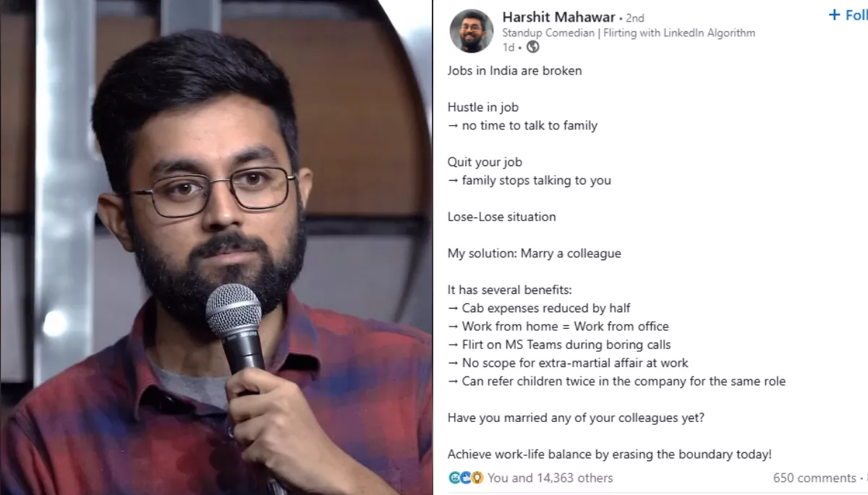868x495 pixels.
Task: Click 'Achieve work-life balance' closing line
Action: (x=609, y=455)
